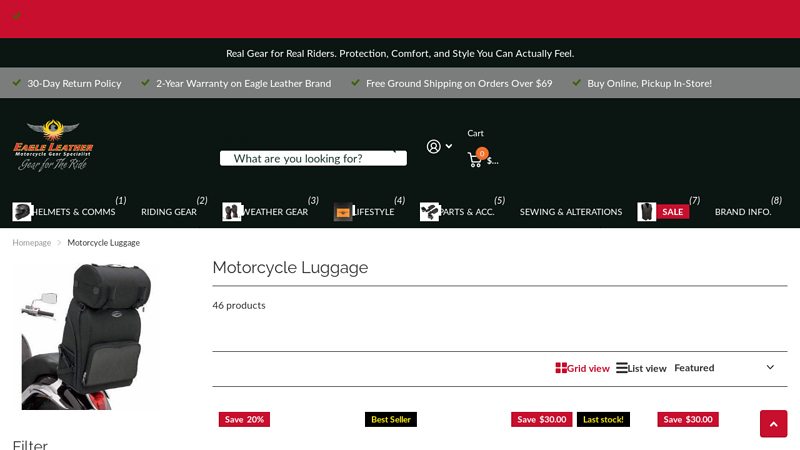The height and width of the screenshot is (450, 800).
Task: Click the Lifestyle category icon
Action: click(343, 212)
